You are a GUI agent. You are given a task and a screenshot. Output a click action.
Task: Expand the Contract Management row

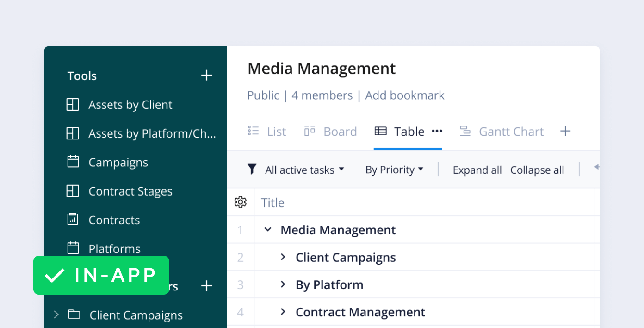pos(283,312)
